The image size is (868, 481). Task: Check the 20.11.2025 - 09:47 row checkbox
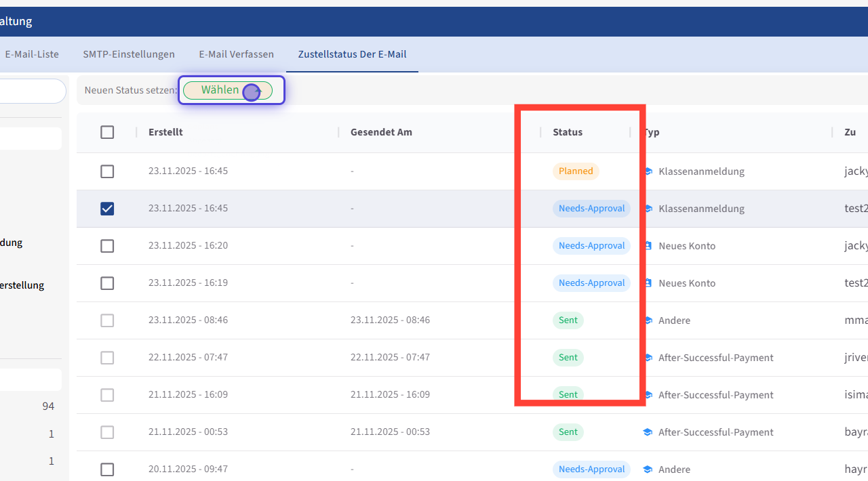point(107,469)
